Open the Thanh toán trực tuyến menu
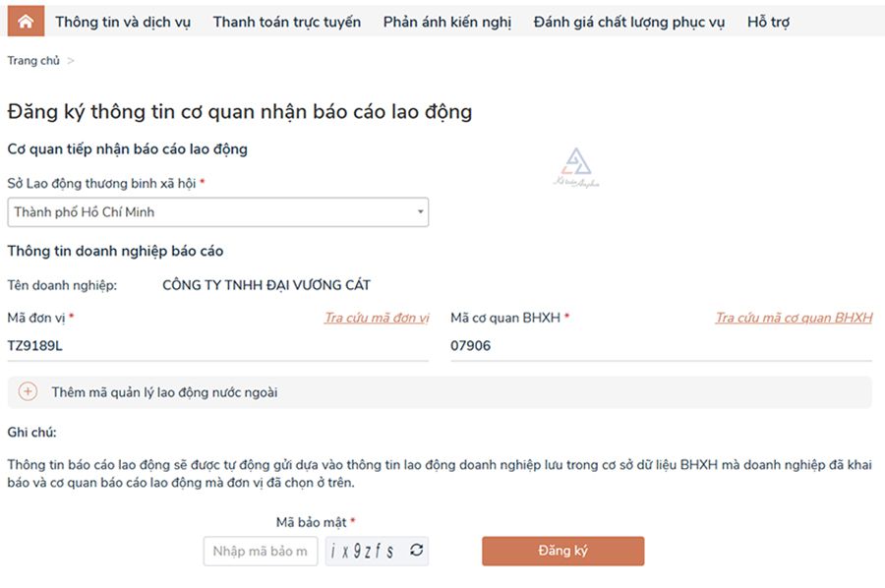The image size is (885, 588). click(x=286, y=22)
